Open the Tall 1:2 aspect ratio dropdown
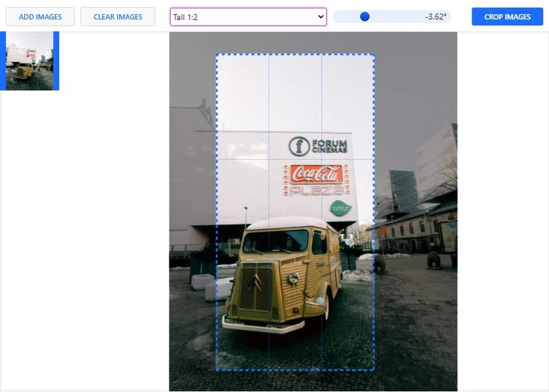This screenshot has width=549, height=392. tap(248, 17)
